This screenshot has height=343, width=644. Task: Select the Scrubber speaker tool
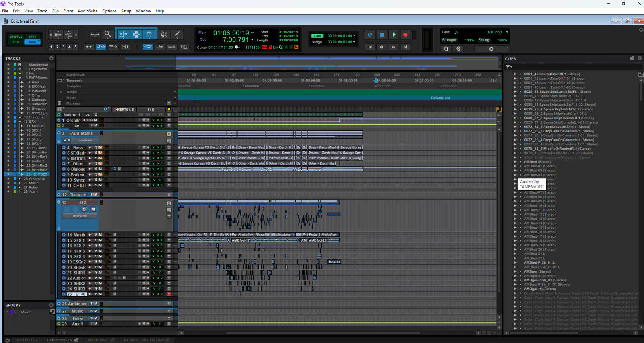pos(164,35)
